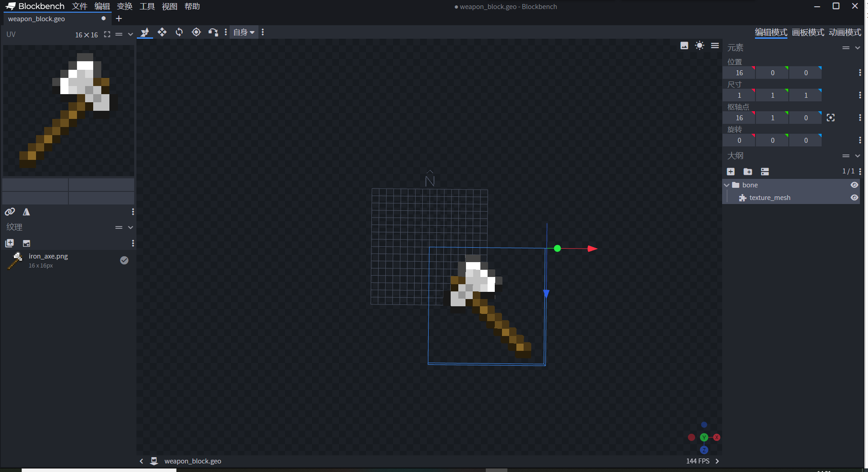Edit the rotation X field

coord(739,140)
